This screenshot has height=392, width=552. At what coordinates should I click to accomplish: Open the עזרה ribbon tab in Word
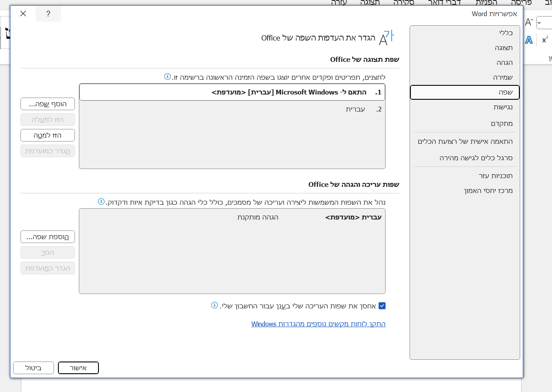[339, 2]
